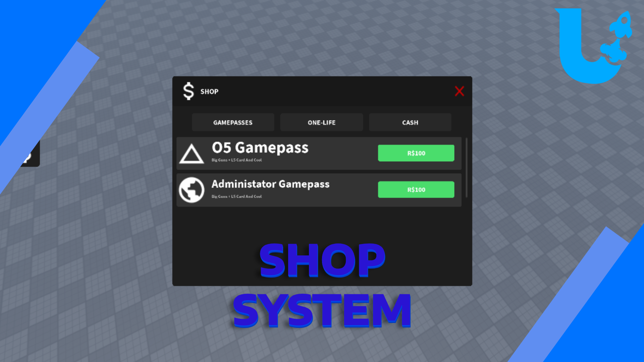Click the dollar sign shop icon
The image size is (644, 362).
coord(187,92)
